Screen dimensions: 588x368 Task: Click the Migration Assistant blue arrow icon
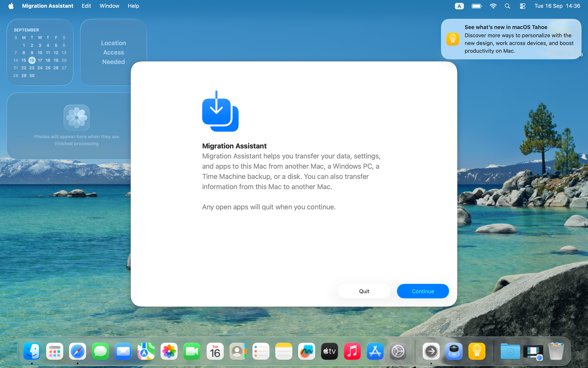click(x=220, y=111)
